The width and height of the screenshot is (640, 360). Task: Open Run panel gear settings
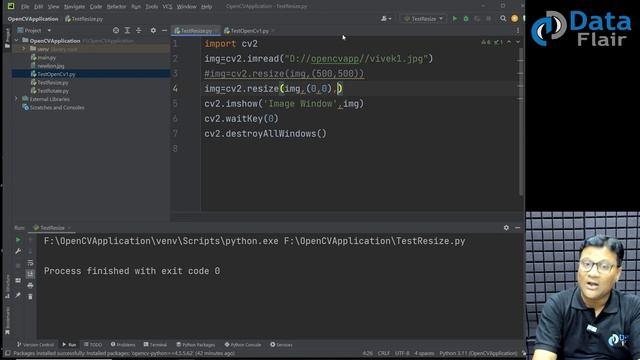(x=506, y=228)
